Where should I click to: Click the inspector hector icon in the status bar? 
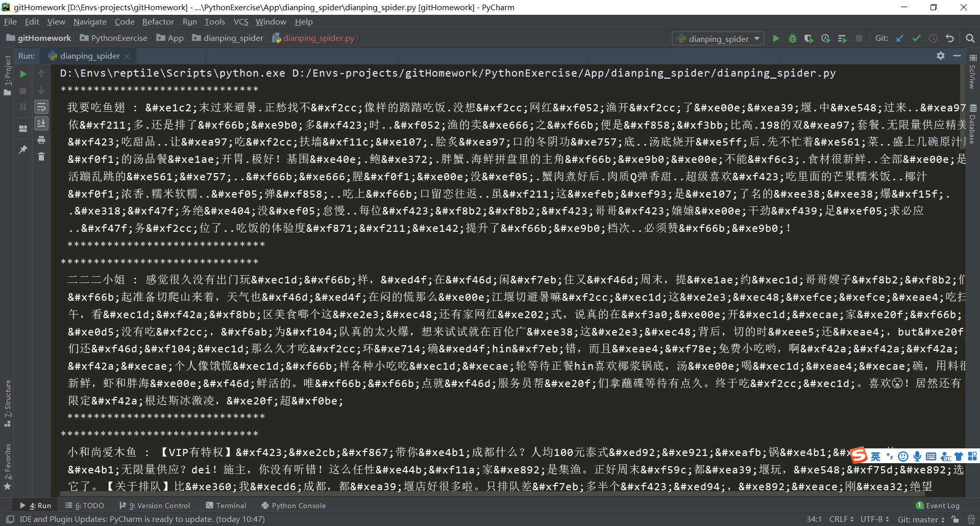pyautogui.click(x=971, y=519)
